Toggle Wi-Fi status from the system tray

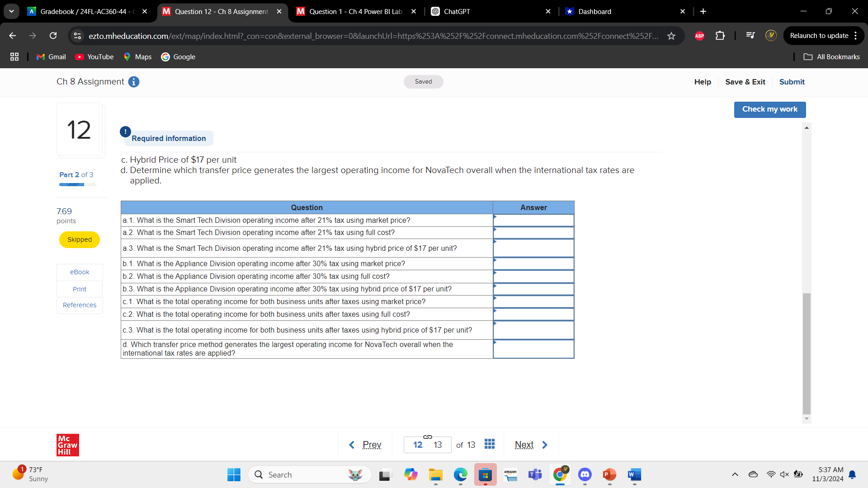click(771, 474)
